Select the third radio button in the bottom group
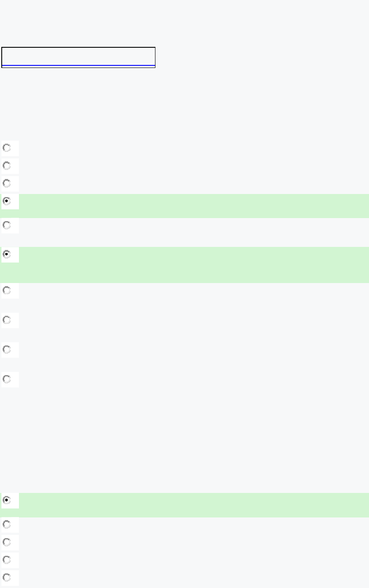369x588 pixels. tap(7, 542)
